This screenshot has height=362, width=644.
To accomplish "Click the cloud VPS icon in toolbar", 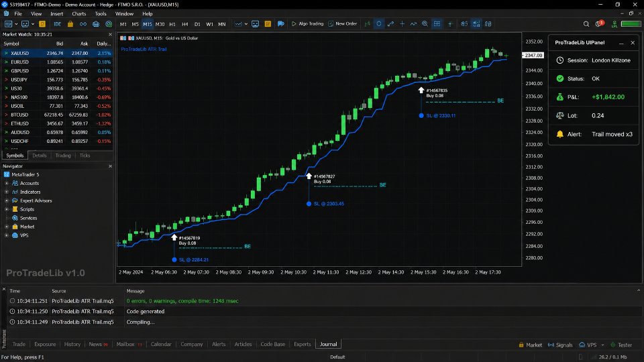I will point(96,24).
